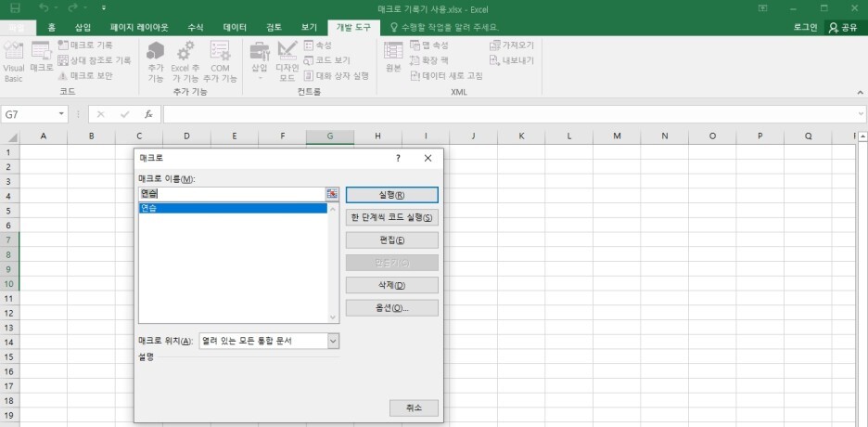This screenshot has width=868, height=427.
Task: Click 내보내기 (Export) in XML
Action: [512, 60]
